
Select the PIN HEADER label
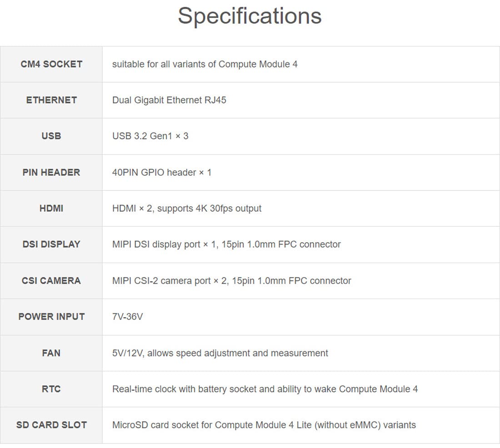coord(51,172)
